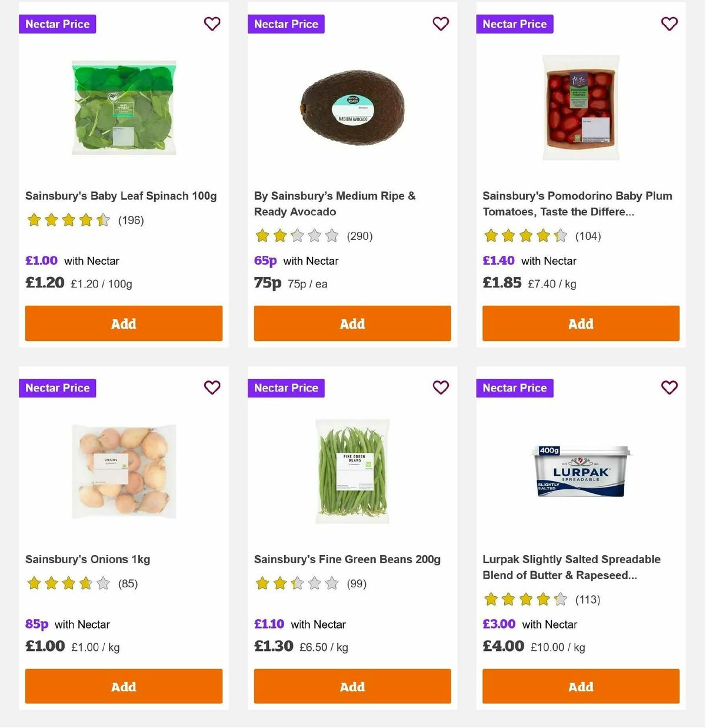Open the Medium Ripe & Ready Avocado title link

(x=334, y=203)
